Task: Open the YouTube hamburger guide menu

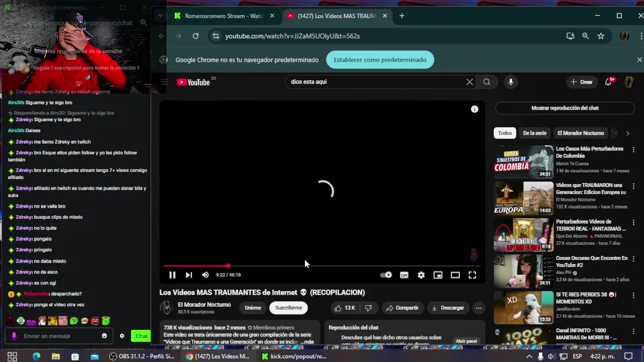Action: (x=164, y=82)
